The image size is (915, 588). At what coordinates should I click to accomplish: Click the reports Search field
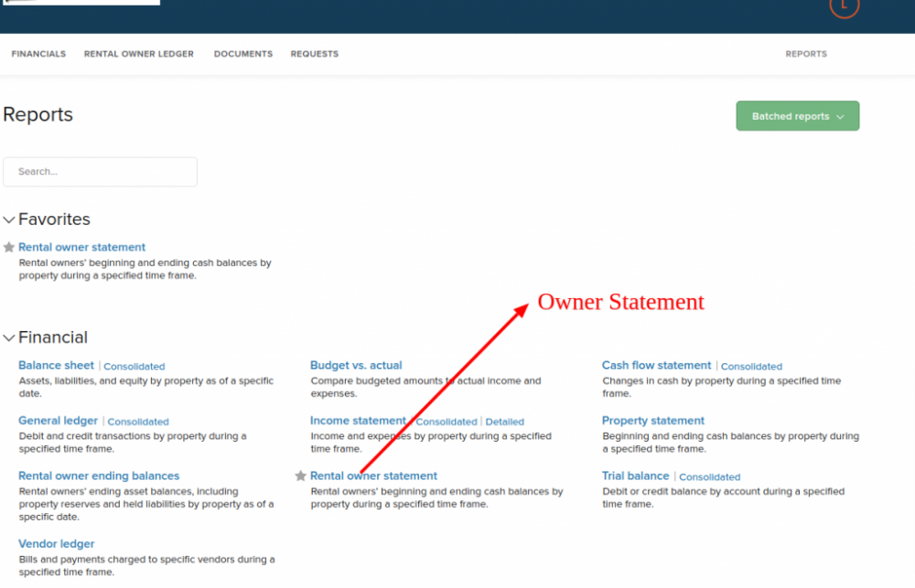point(100,172)
